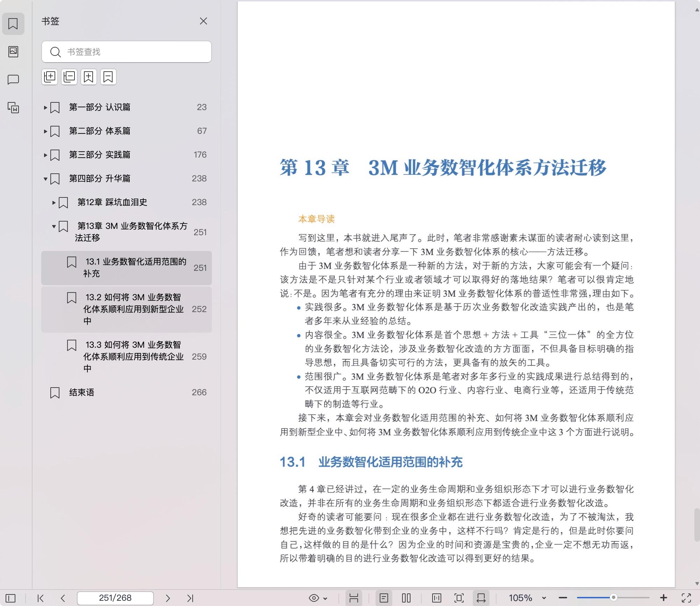Go to the first page
The image size is (700, 606).
tap(41, 598)
